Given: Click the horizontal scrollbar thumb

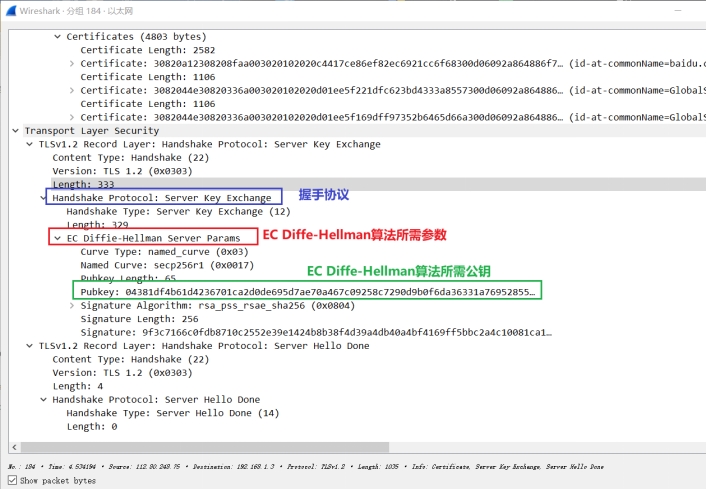Looking at the screenshot, I should click(x=205, y=447).
